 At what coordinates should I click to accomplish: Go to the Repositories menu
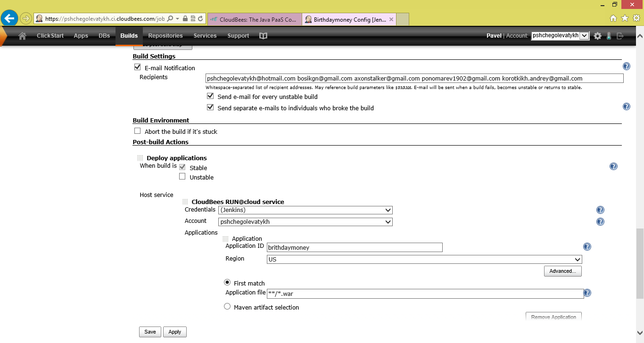coord(165,36)
